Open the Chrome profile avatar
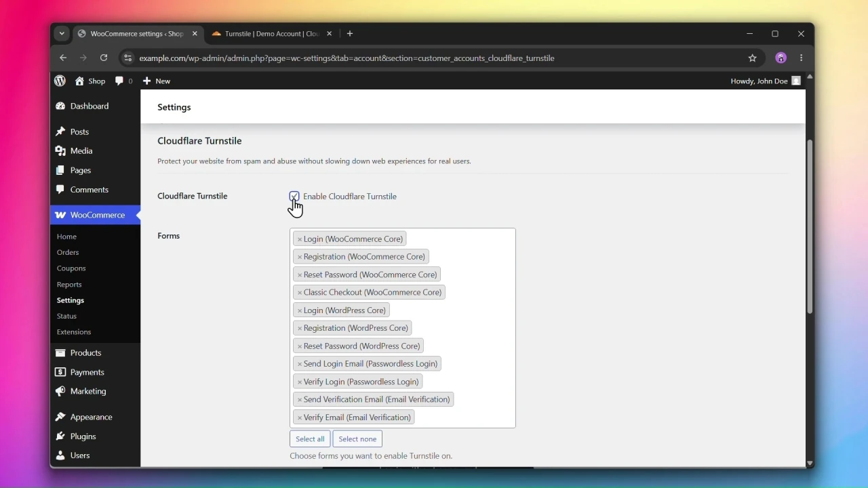Viewport: 868px width, 488px height. click(x=781, y=58)
